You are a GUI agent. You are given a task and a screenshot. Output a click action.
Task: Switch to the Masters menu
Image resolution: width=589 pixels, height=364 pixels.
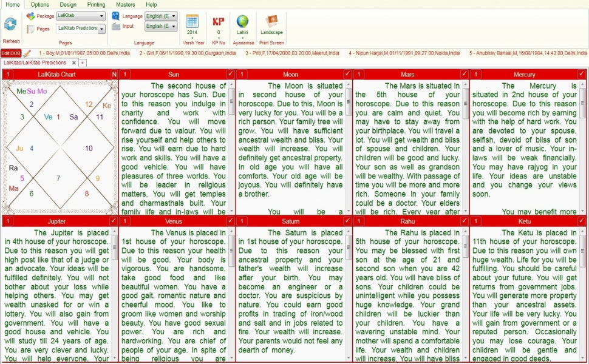click(125, 4)
